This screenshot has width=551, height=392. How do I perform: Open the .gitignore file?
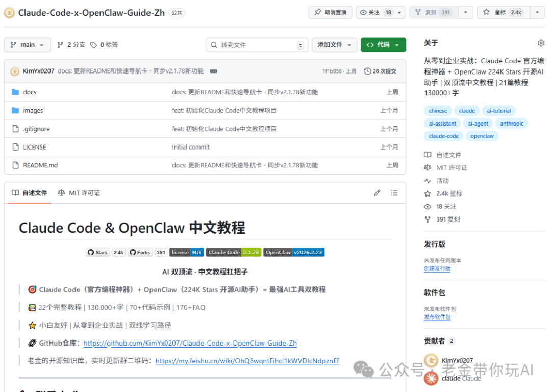[36, 129]
